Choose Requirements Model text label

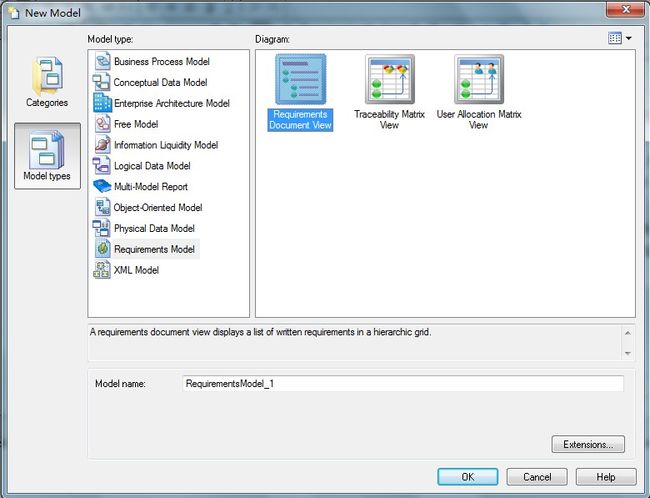[154, 249]
